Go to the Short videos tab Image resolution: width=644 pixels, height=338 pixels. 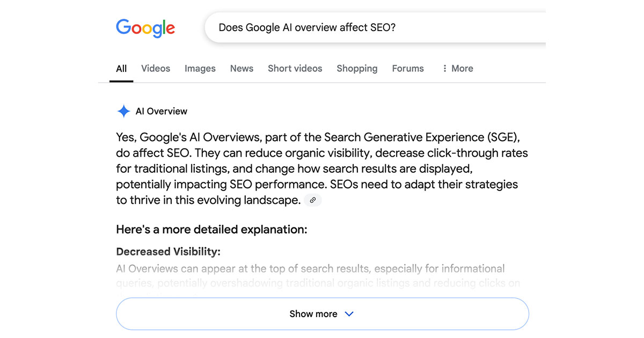(295, 69)
